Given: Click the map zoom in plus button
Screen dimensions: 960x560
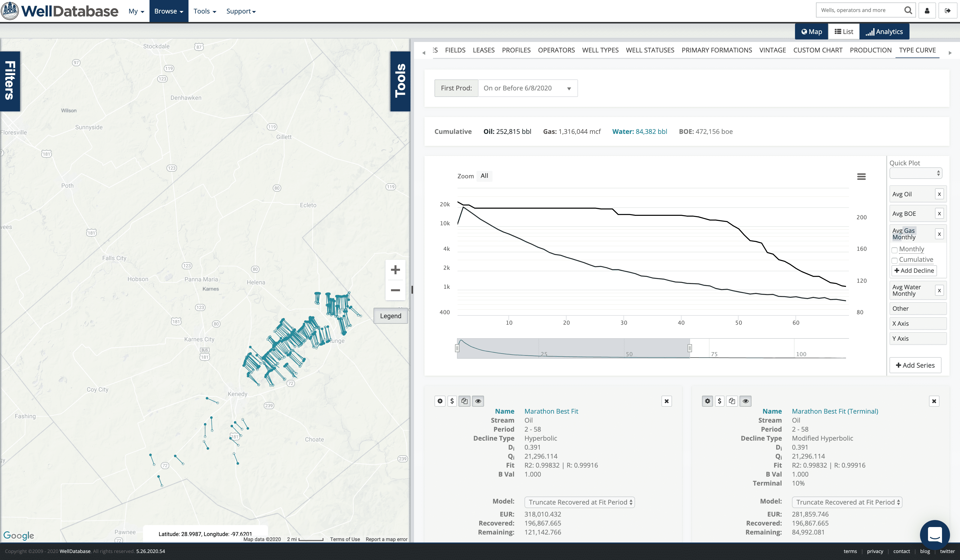Looking at the screenshot, I should [395, 270].
